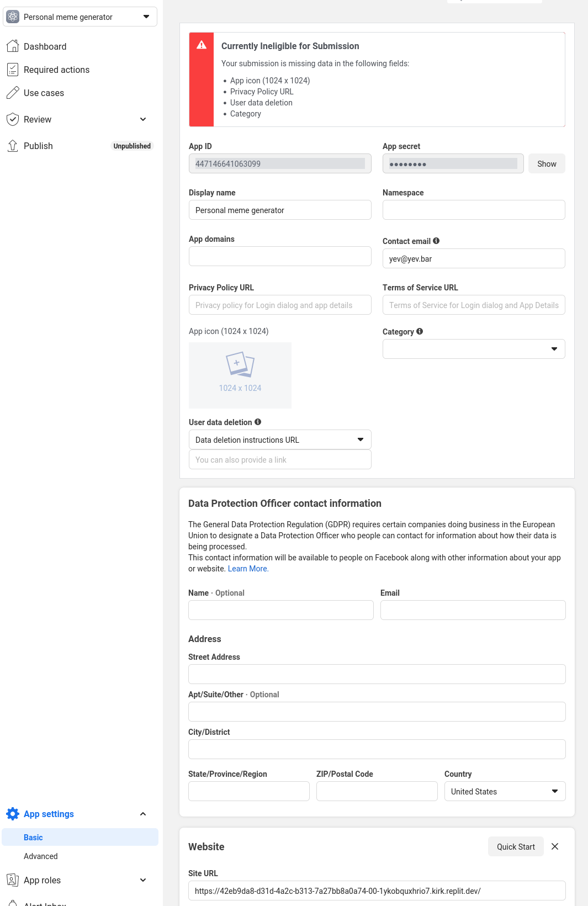Image resolution: width=588 pixels, height=906 pixels.
Task: Focus the City/District field
Action: 377,749
